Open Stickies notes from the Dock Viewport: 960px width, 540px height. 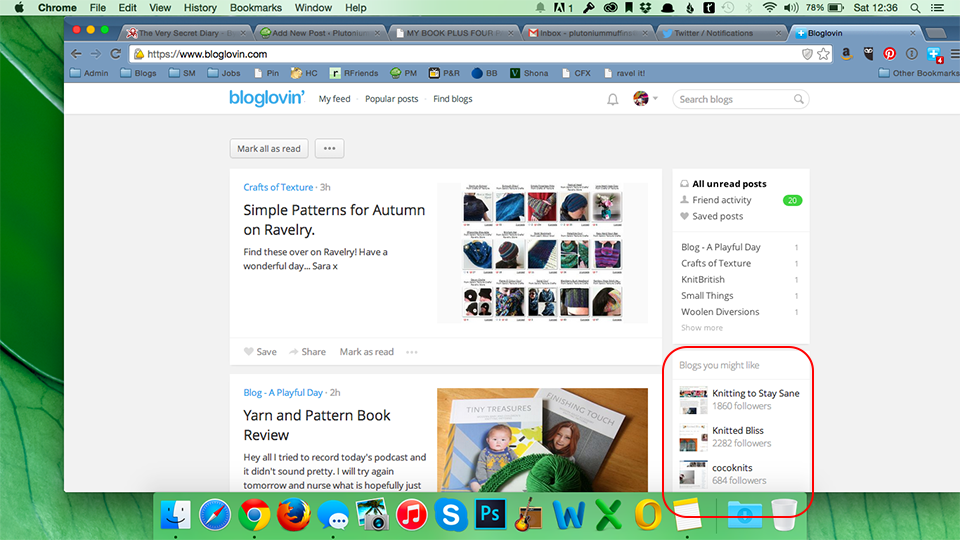[x=686, y=514]
